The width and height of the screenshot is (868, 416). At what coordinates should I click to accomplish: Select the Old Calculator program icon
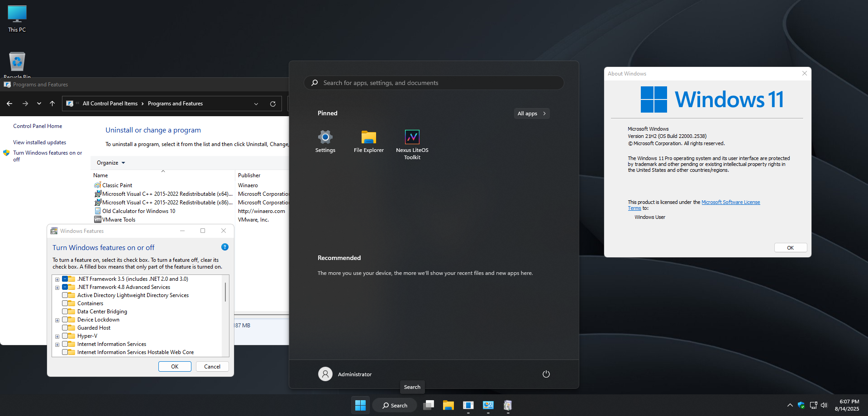coord(97,211)
